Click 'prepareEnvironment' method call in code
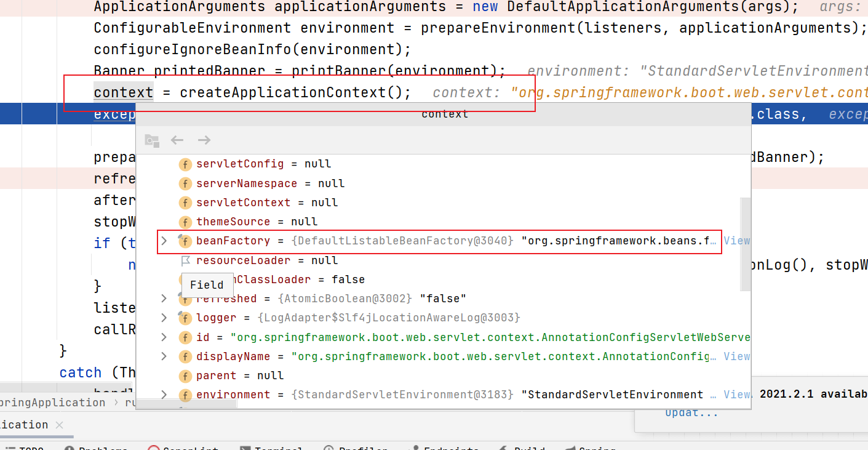This screenshot has height=450, width=868. [498, 28]
